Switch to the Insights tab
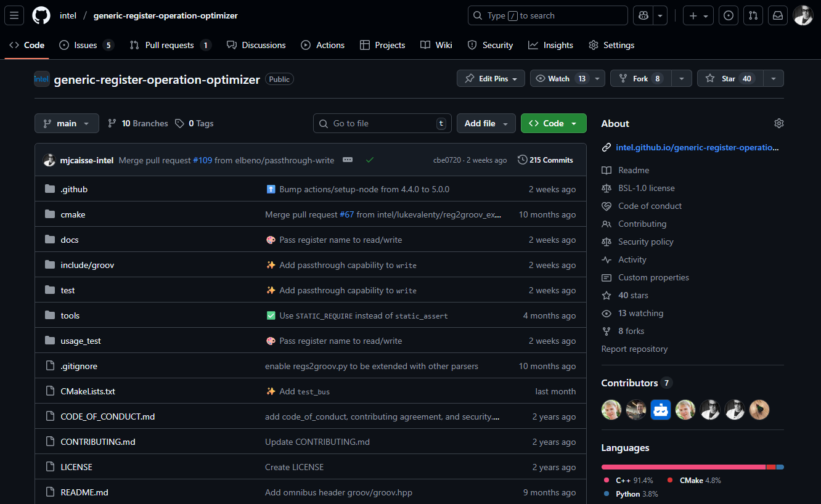The height and width of the screenshot is (504, 821). (550, 45)
